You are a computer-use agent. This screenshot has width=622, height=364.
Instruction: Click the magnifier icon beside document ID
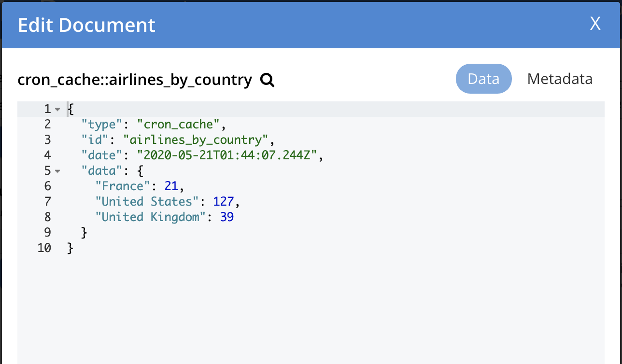click(x=267, y=80)
